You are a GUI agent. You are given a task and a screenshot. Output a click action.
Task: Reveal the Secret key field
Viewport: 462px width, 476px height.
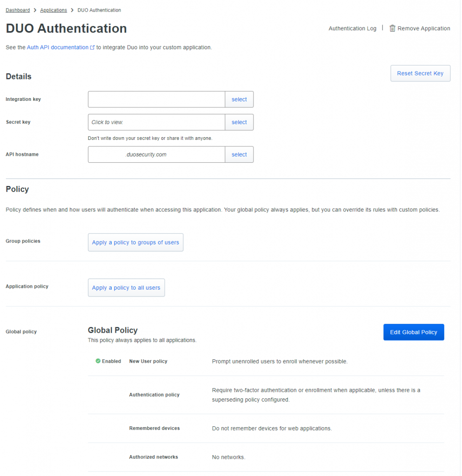[156, 122]
